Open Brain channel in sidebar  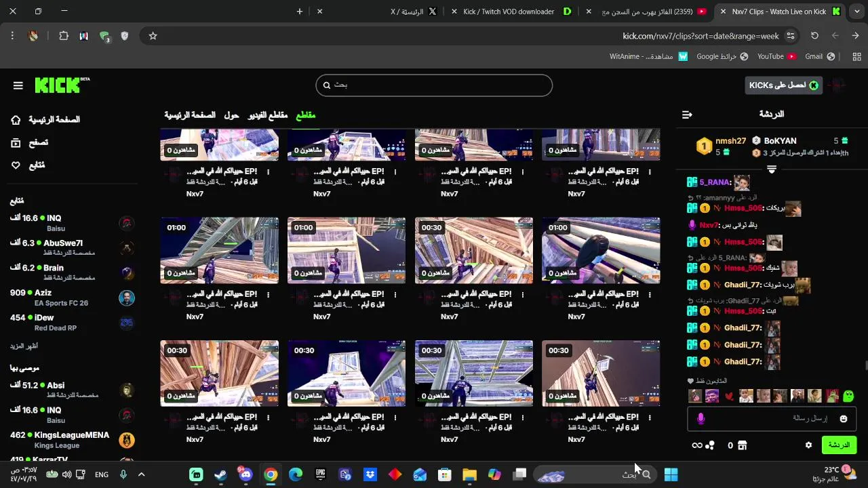click(x=72, y=272)
